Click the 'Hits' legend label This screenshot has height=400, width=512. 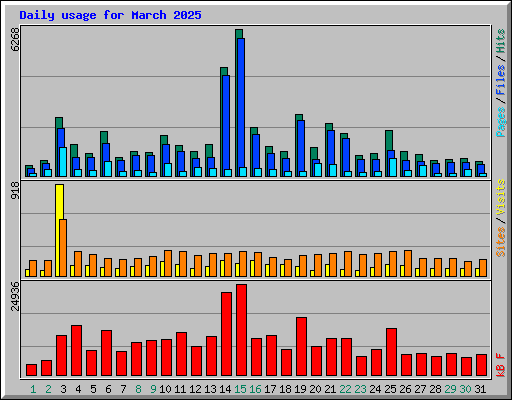coord(501,41)
